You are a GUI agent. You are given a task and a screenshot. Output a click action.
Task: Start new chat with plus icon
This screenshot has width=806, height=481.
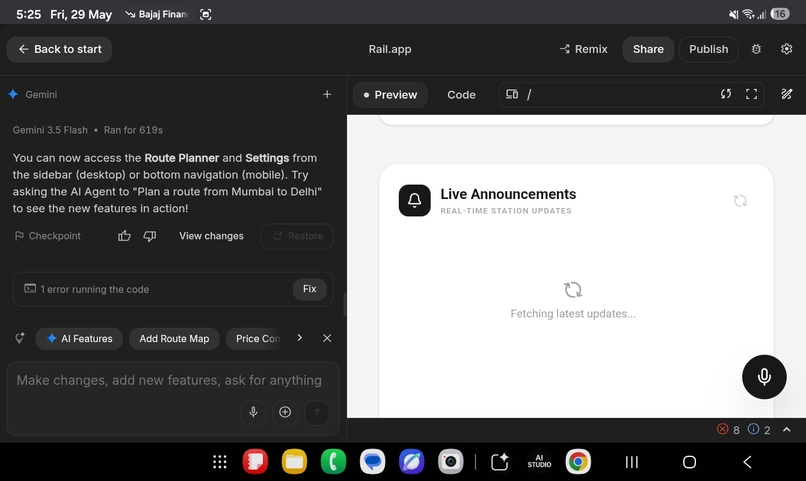[327, 95]
